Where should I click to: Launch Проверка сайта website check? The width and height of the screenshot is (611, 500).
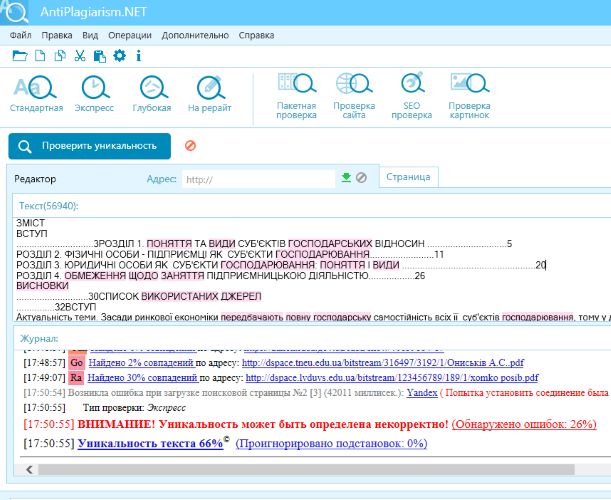click(354, 96)
